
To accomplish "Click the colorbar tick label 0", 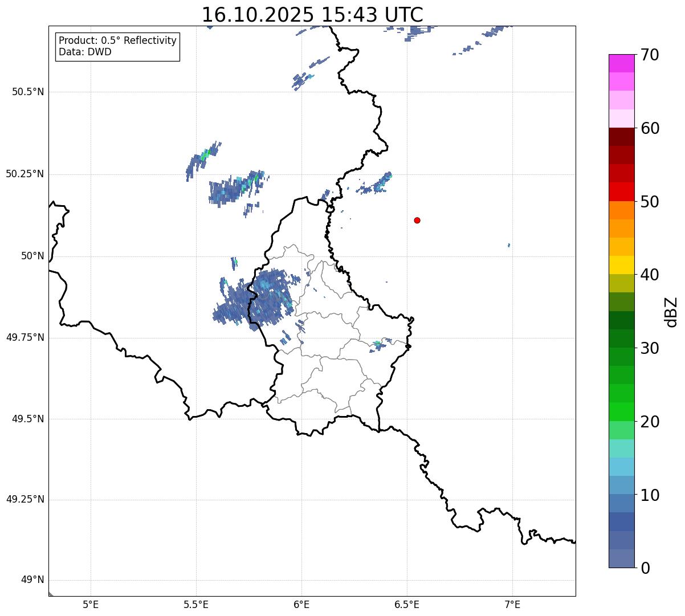I will (x=645, y=568).
